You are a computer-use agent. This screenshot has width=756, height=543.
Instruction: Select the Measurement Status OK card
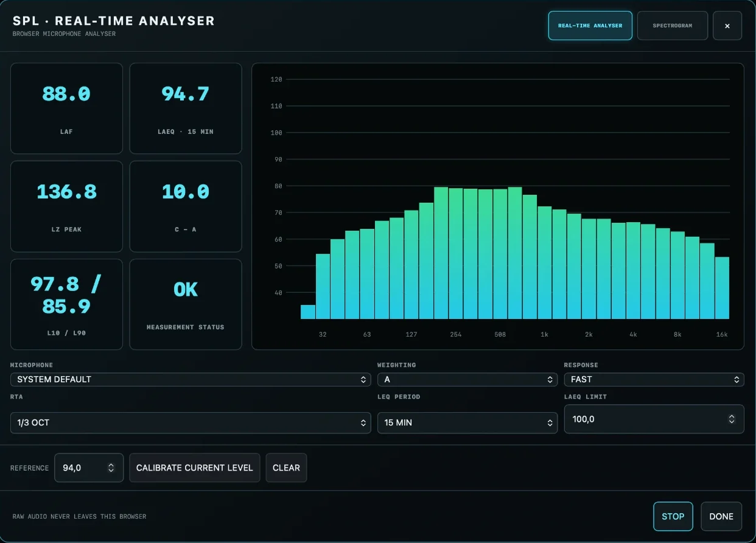click(186, 304)
